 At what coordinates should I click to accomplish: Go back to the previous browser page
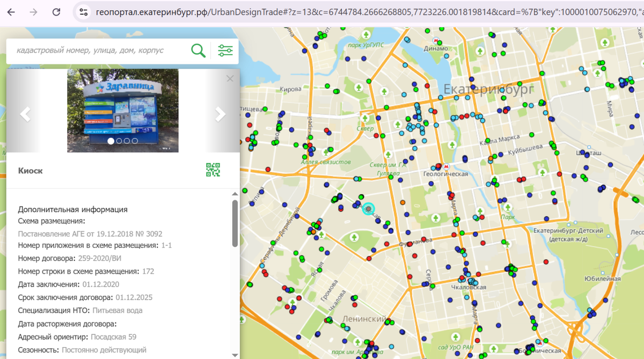11,12
